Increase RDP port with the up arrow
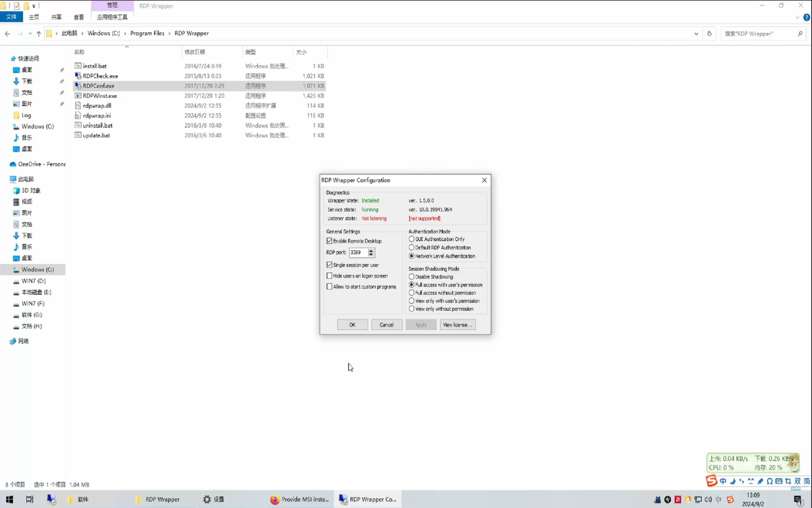The height and width of the screenshot is (508, 812). pos(370,250)
